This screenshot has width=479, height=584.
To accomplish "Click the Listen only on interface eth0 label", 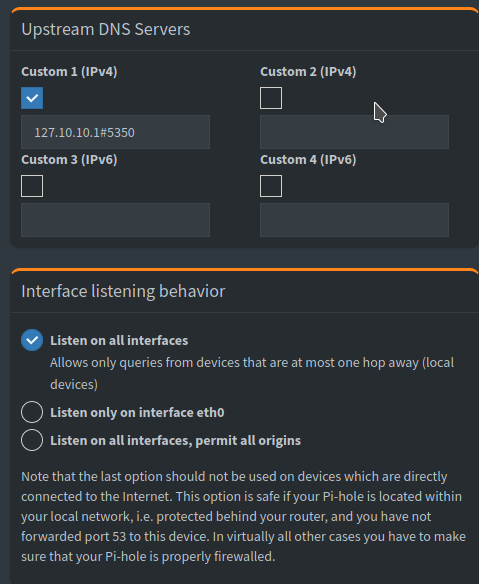I will tap(137, 412).
